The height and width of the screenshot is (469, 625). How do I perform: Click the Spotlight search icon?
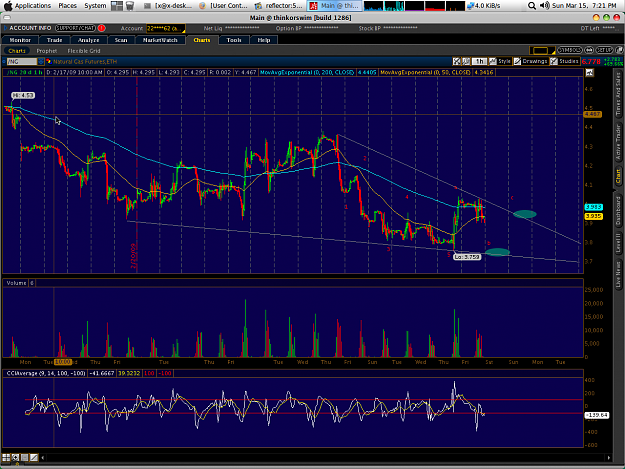click(x=532, y=6)
